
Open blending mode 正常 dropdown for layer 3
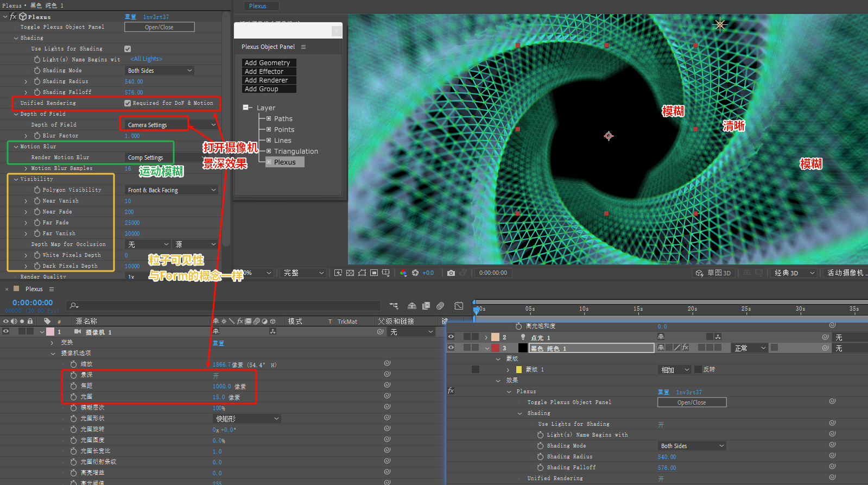click(750, 348)
